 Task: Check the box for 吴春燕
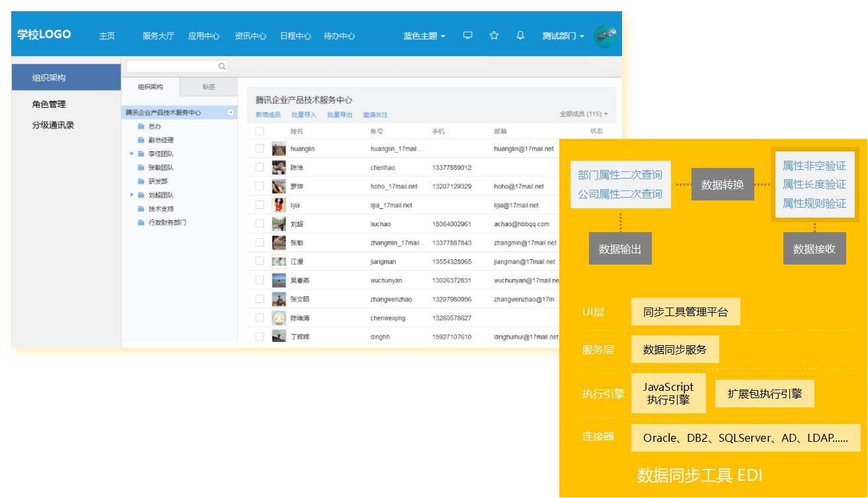coord(260,280)
